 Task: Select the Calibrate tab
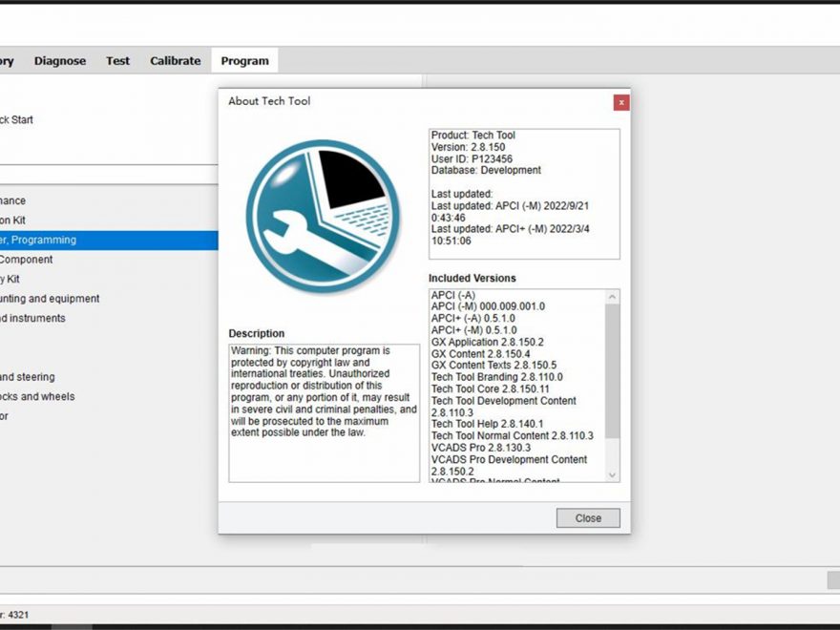point(176,60)
